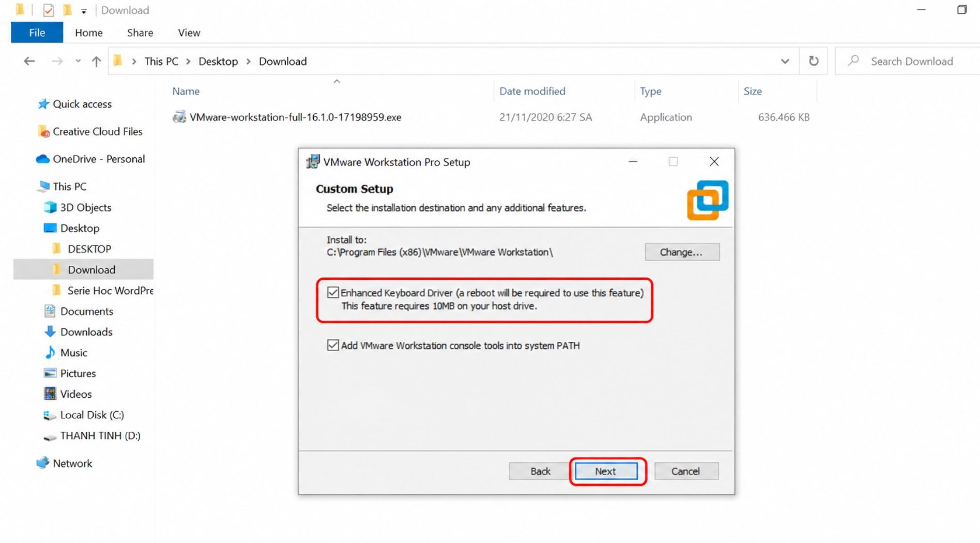Click the Downloads arrow icon
The width and height of the screenshot is (980, 543).
[50, 331]
